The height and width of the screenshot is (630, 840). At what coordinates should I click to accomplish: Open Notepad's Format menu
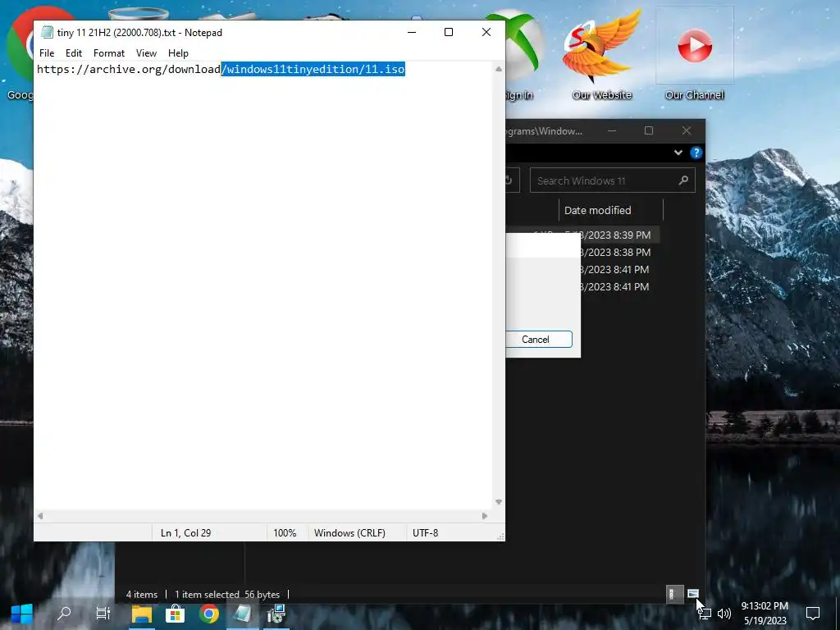click(109, 53)
